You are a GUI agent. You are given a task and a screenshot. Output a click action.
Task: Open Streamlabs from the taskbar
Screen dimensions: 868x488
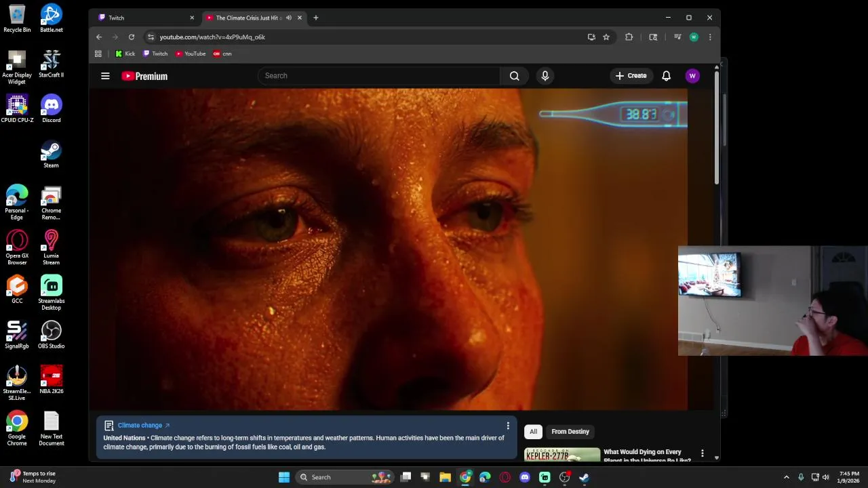(x=545, y=477)
